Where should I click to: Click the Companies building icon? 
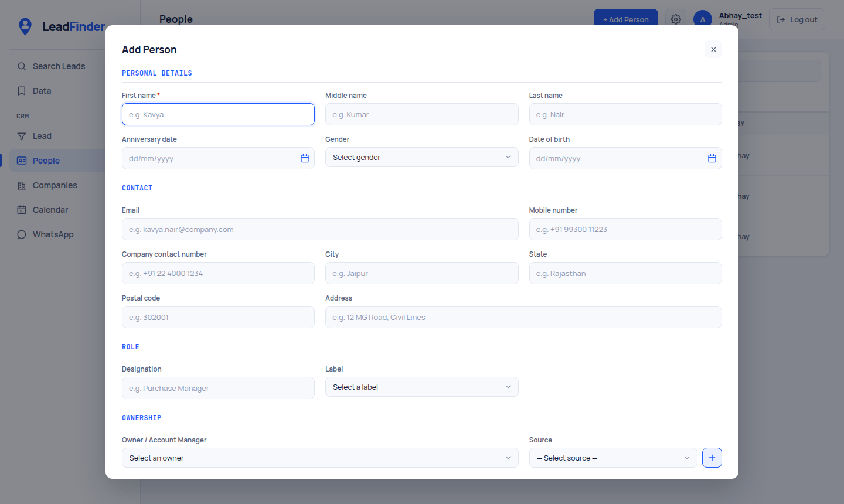(22, 185)
